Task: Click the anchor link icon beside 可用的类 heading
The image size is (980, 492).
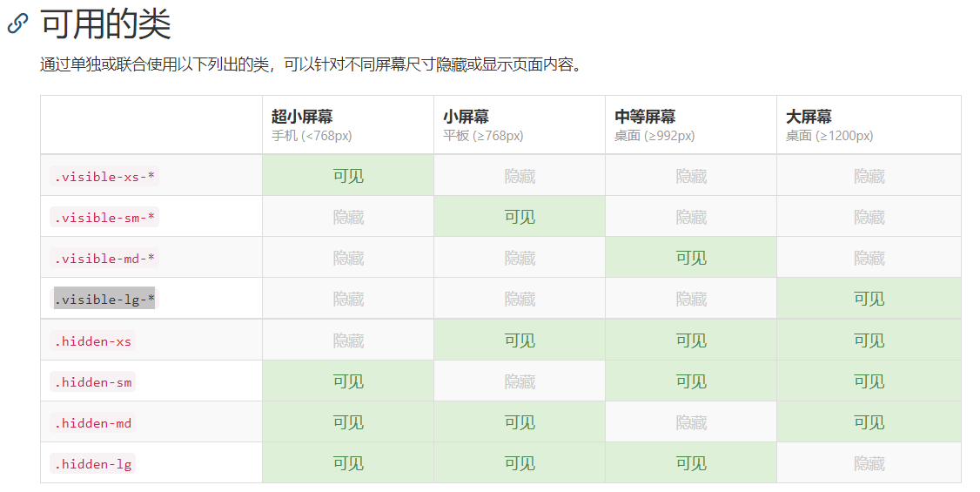Action: tap(17, 24)
